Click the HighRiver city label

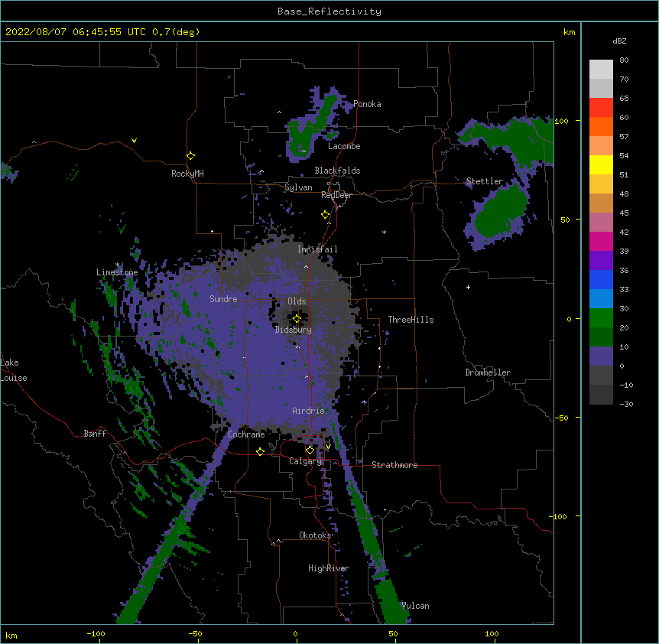(x=329, y=568)
